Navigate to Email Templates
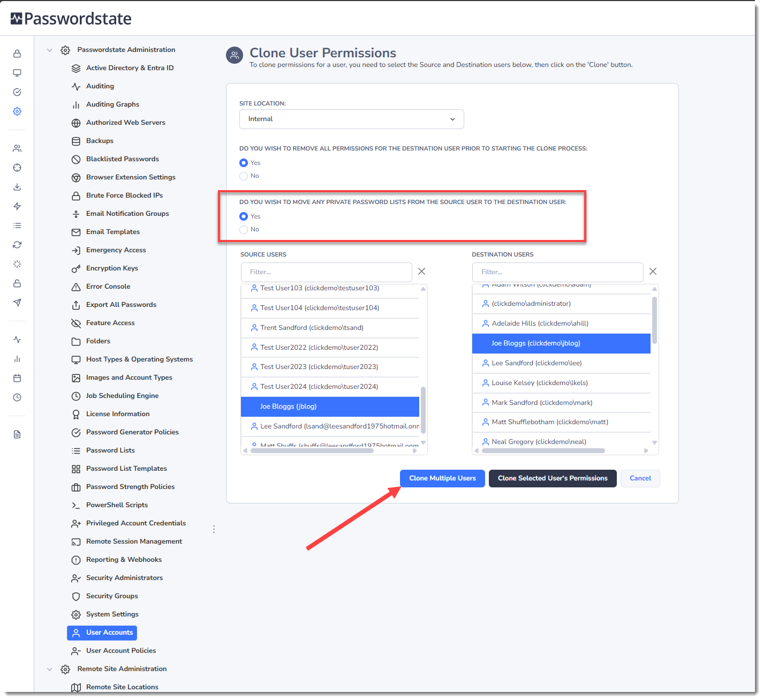This screenshot has height=700, width=763. pos(113,232)
